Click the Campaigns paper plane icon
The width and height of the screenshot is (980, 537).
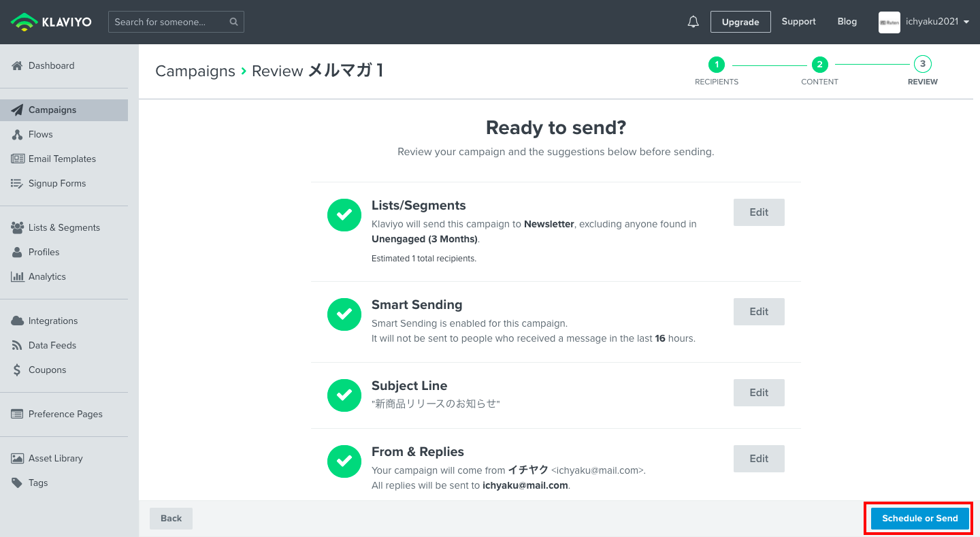(x=18, y=110)
